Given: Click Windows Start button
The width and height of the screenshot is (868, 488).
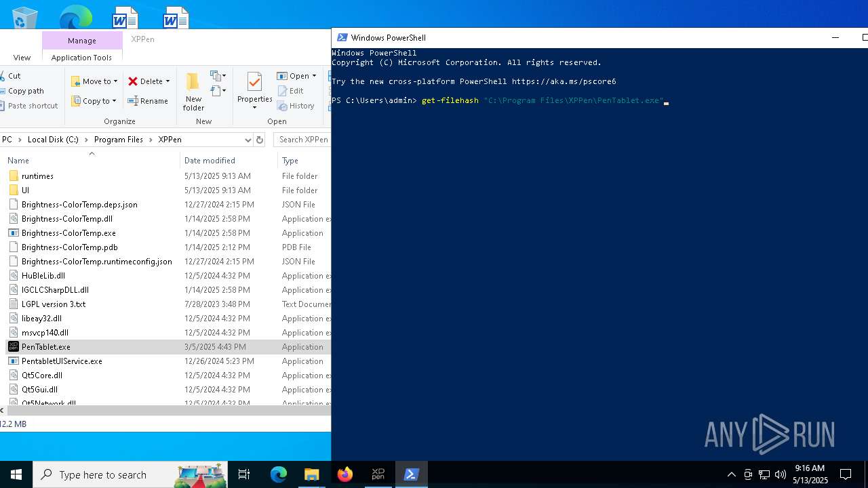Looking at the screenshot, I should pos(16,474).
